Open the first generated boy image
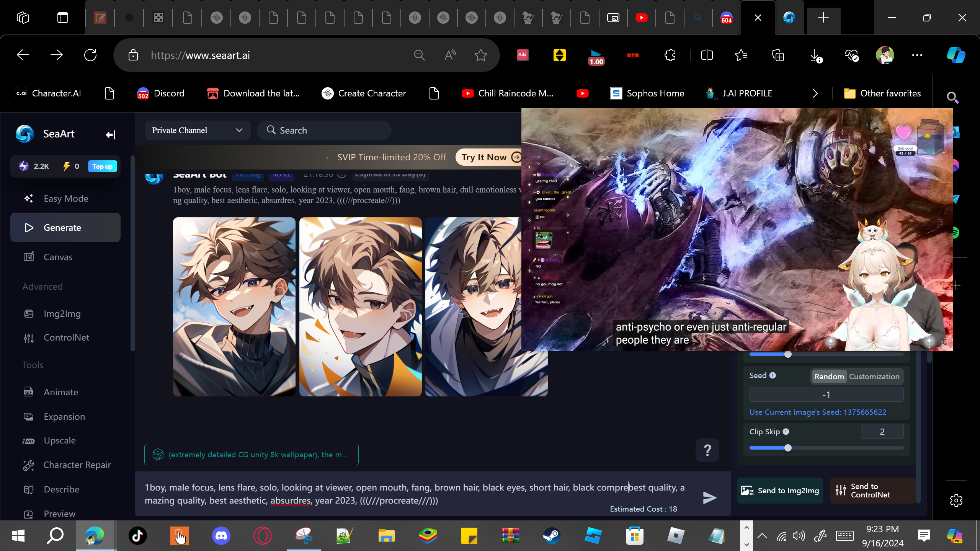This screenshot has height=551, width=980. coord(234,307)
